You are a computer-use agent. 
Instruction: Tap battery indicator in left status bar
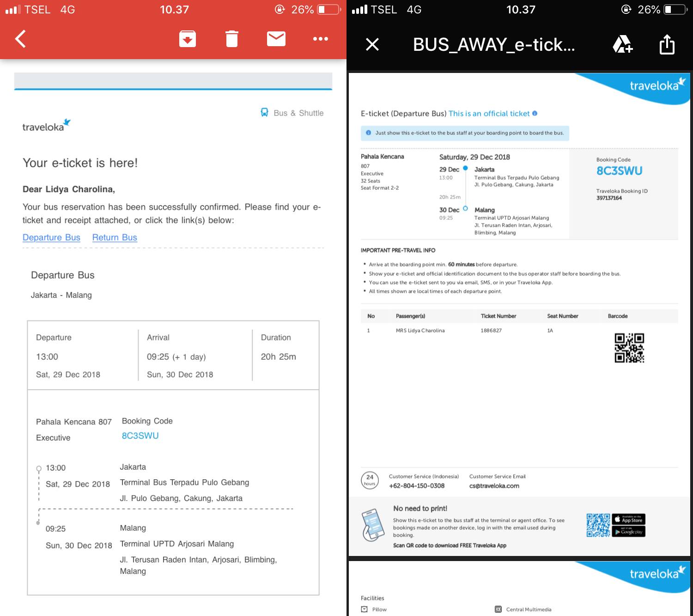(x=330, y=10)
